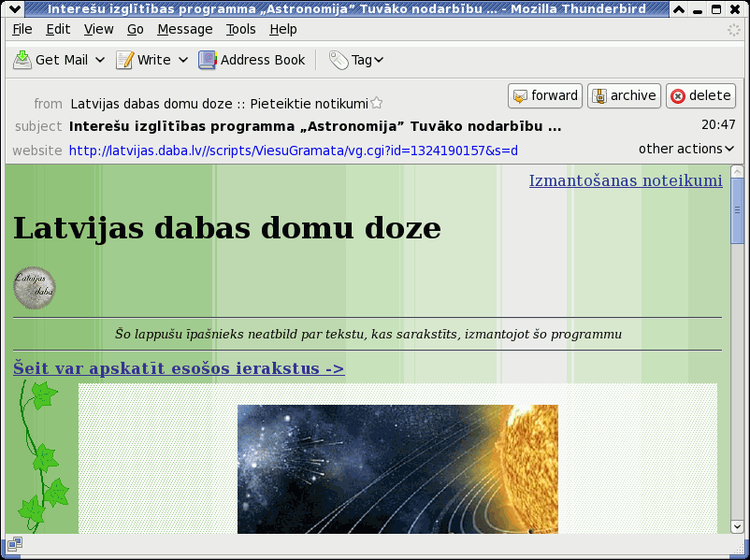The width and height of the screenshot is (750, 560).
Task: Open the Message menu
Action: 184,29
